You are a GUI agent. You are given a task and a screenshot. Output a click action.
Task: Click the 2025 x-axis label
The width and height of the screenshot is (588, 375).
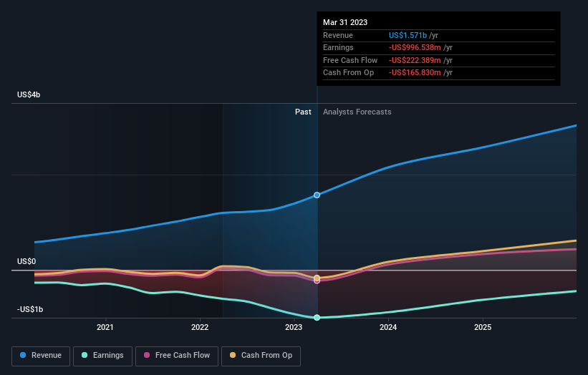click(x=483, y=327)
